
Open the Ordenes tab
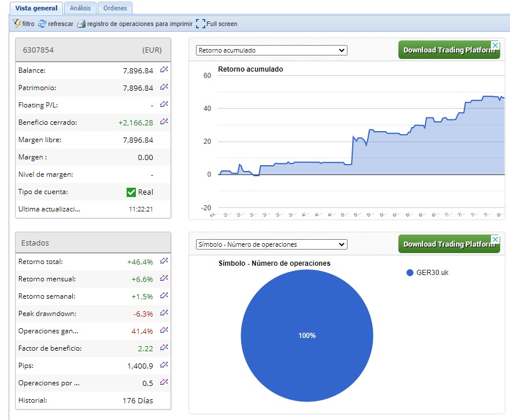click(x=115, y=8)
